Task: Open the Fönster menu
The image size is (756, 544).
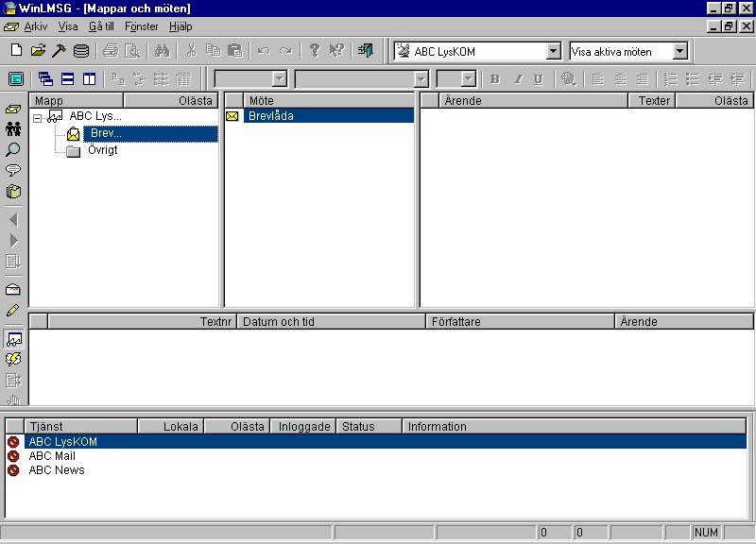Action: pos(141,26)
